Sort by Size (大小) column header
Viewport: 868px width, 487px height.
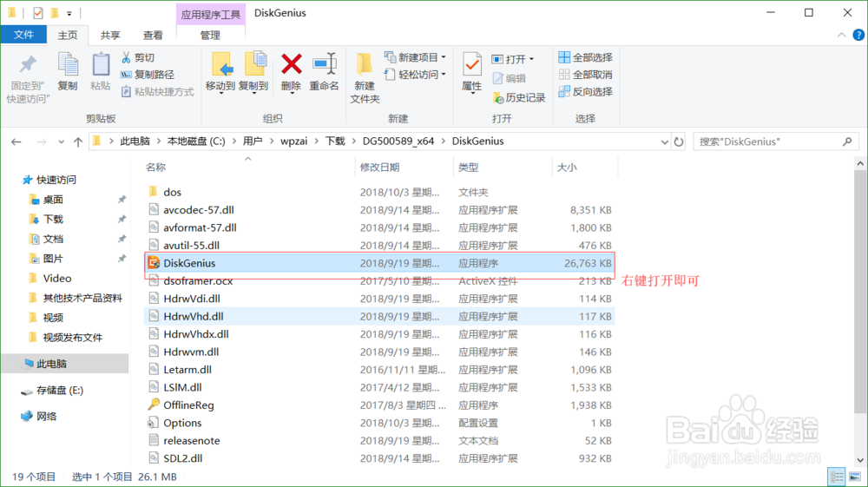(x=566, y=168)
